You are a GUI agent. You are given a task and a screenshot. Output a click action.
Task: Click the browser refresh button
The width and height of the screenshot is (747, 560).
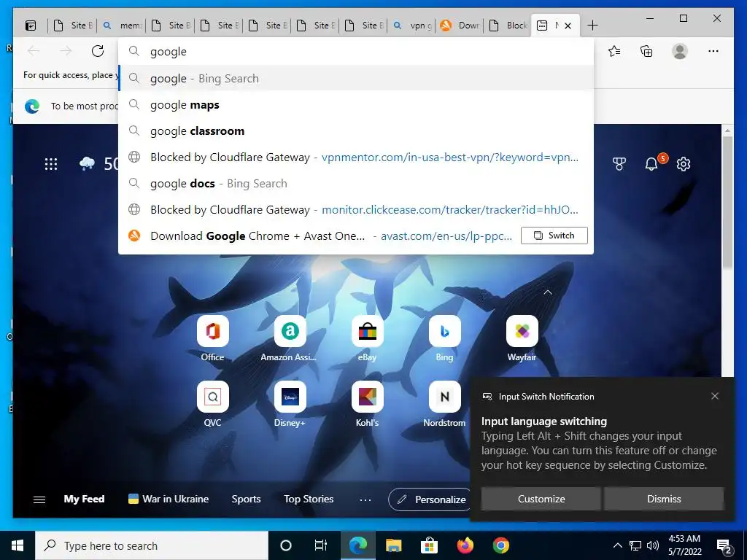click(98, 51)
